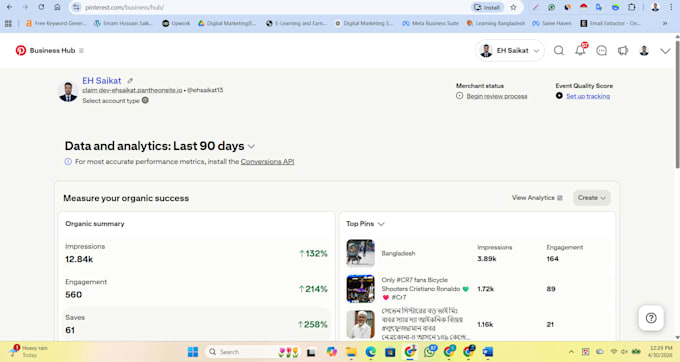
Task: Open the Conversions API link
Action: click(267, 162)
